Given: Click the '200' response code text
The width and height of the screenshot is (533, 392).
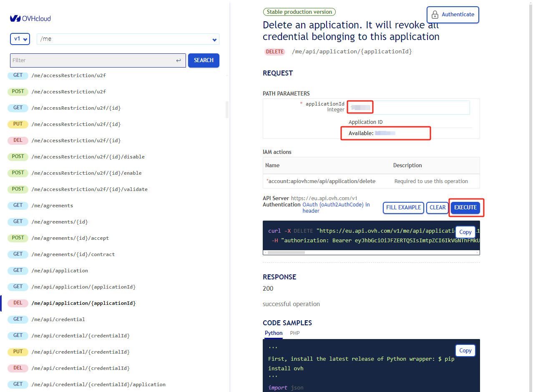Looking at the screenshot, I should point(268,289).
